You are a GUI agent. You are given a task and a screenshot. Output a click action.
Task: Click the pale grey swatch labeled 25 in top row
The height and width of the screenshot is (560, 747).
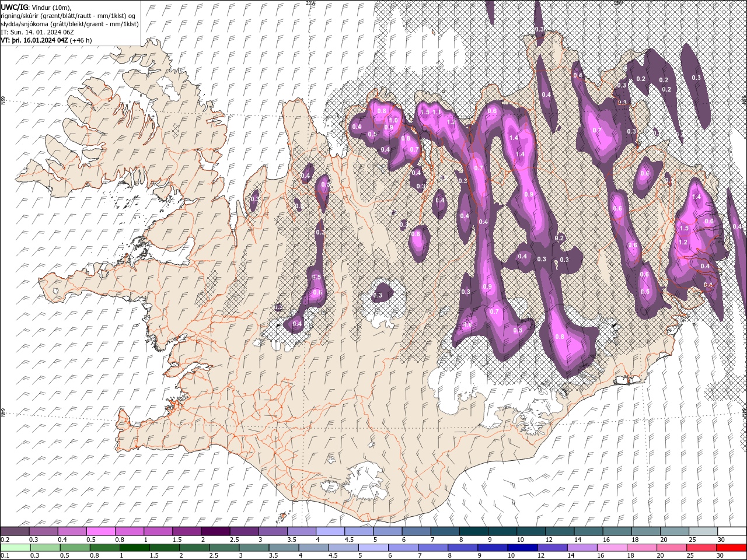point(704,531)
